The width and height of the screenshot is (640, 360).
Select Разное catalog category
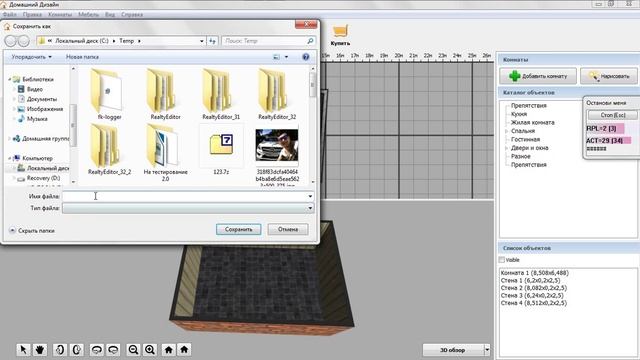pos(520,156)
